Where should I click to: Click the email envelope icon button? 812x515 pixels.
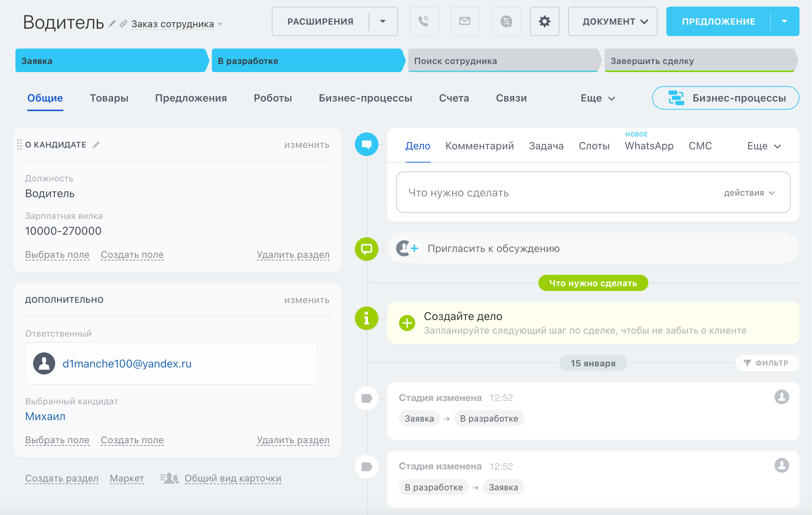465,21
